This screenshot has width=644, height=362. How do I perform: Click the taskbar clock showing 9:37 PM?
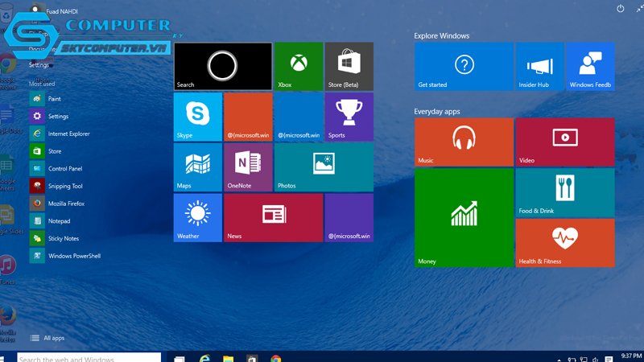pyautogui.click(x=631, y=356)
